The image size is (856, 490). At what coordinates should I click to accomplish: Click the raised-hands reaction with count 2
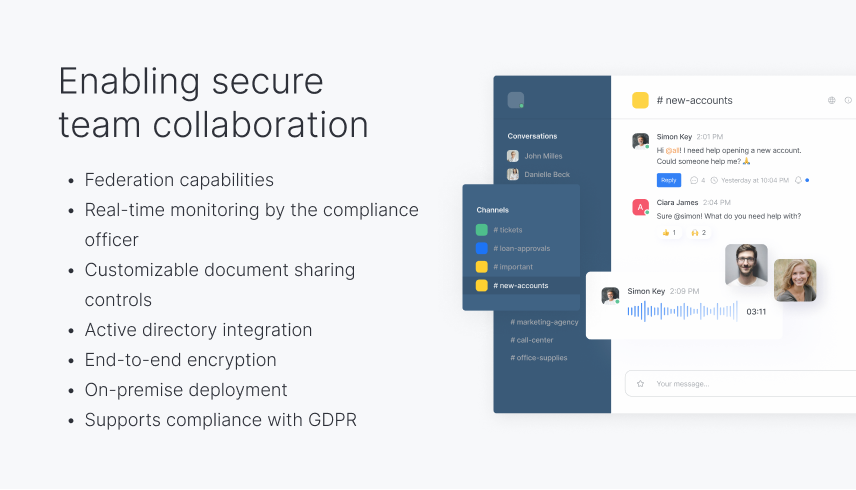point(699,232)
